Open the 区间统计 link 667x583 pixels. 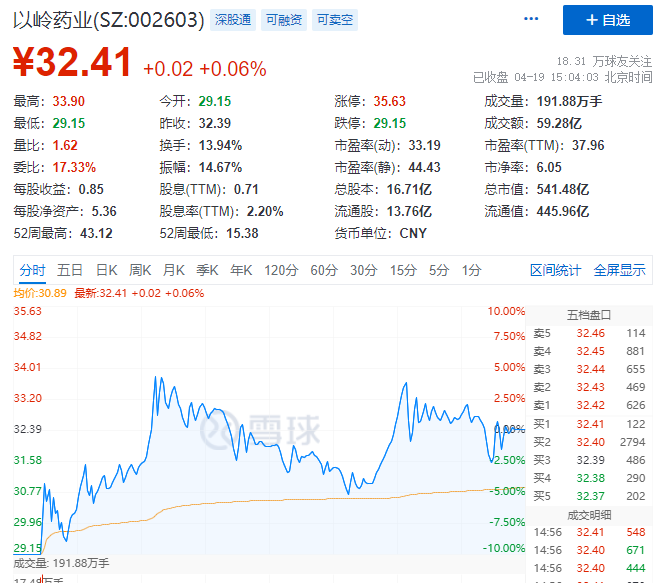[555, 270]
